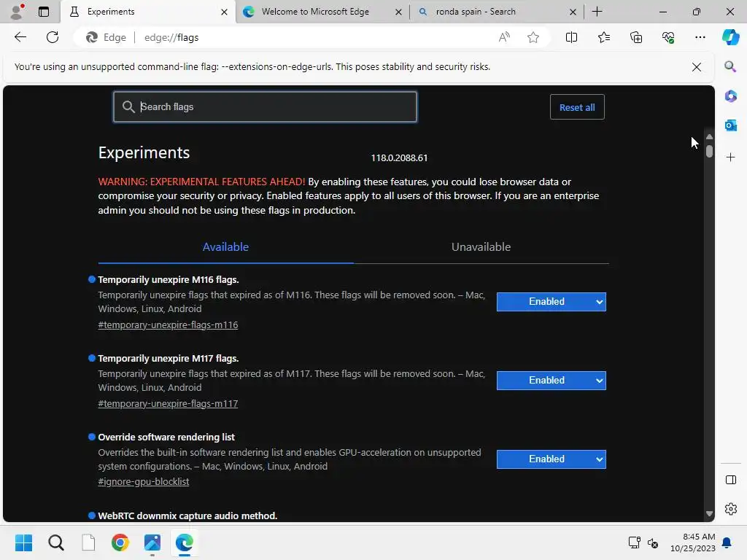This screenshot has height=560, width=747.
Task: Open the Split screen tool
Action: click(571, 37)
